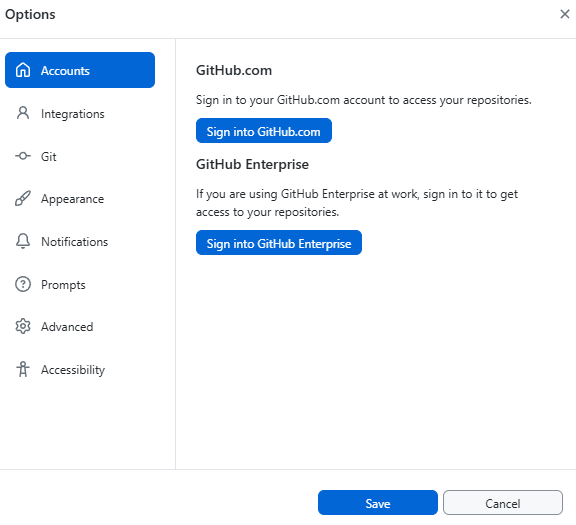Screen dimensions: 576x525
Task: Cancel the Options dialog
Action: click(503, 503)
